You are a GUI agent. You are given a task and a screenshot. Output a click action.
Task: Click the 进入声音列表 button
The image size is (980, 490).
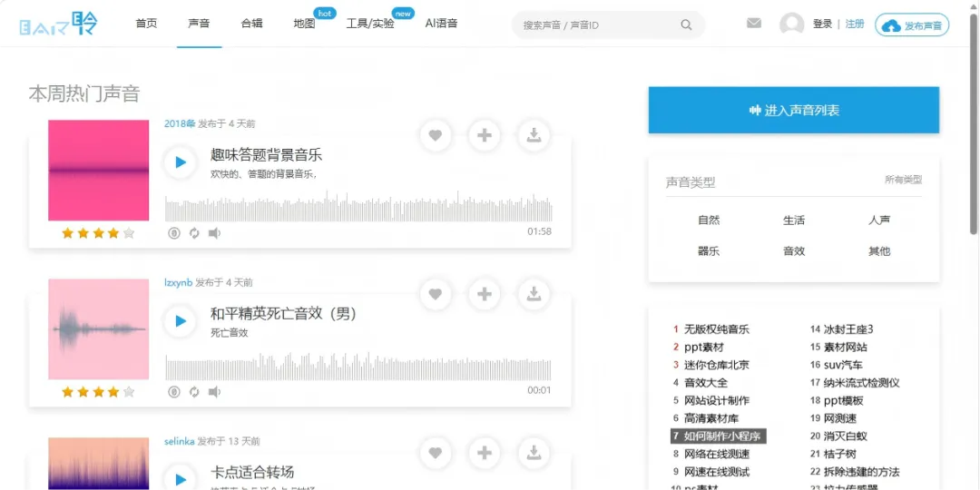click(x=794, y=110)
